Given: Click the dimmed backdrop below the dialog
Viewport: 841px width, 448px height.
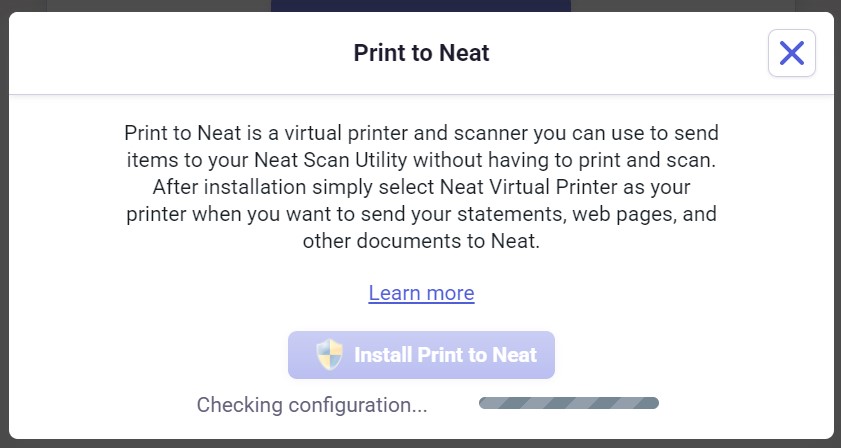Looking at the screenshot, I should [x=420, y=443].
